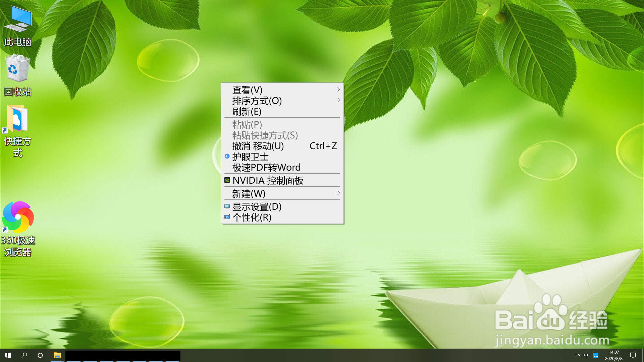Click the Ctrl+Z shortcut text
Viewport: 644px width, 362px height.
323,146
